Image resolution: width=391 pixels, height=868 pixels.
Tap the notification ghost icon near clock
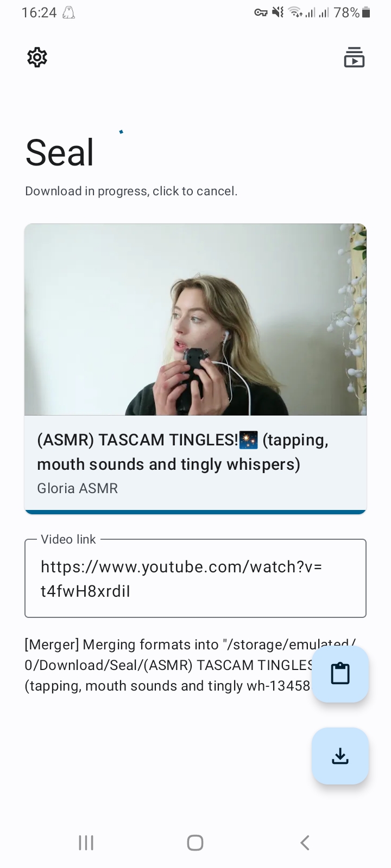pyautogui.click(x=68, y=12)
